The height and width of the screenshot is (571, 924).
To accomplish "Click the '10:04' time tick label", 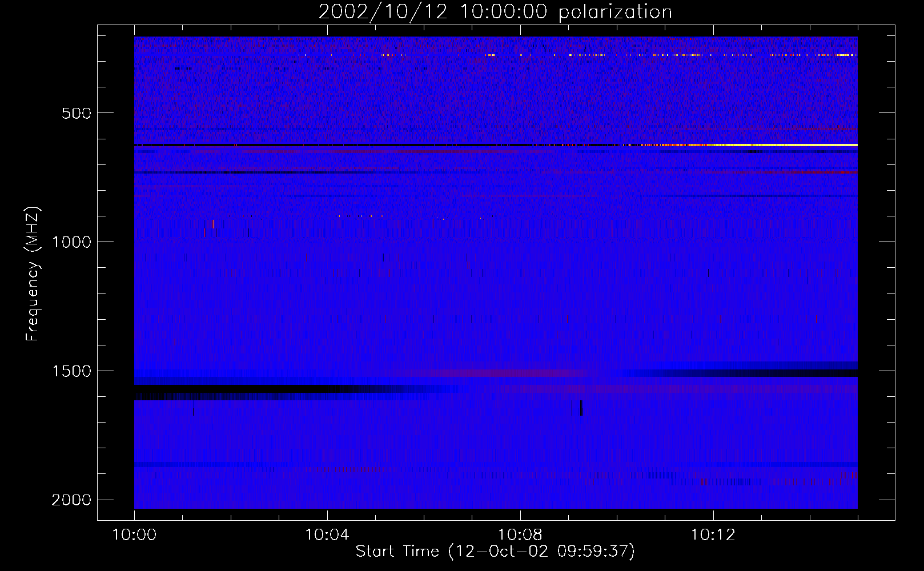I will [x=327, y=535].
